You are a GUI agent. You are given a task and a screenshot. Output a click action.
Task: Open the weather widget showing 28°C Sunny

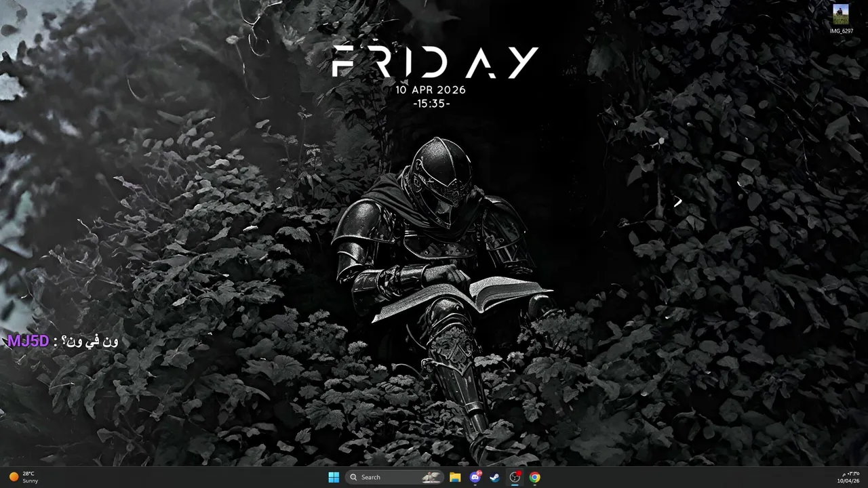point(24,477)
